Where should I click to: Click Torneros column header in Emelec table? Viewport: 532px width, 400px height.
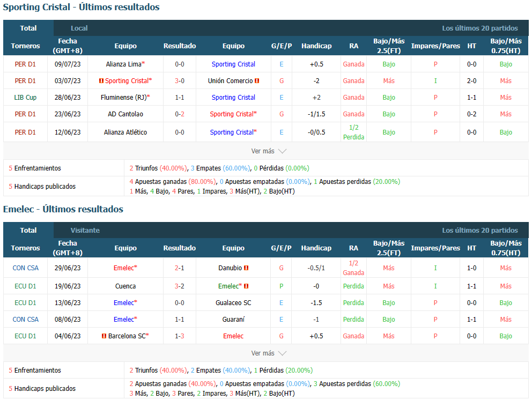point(25,248)
